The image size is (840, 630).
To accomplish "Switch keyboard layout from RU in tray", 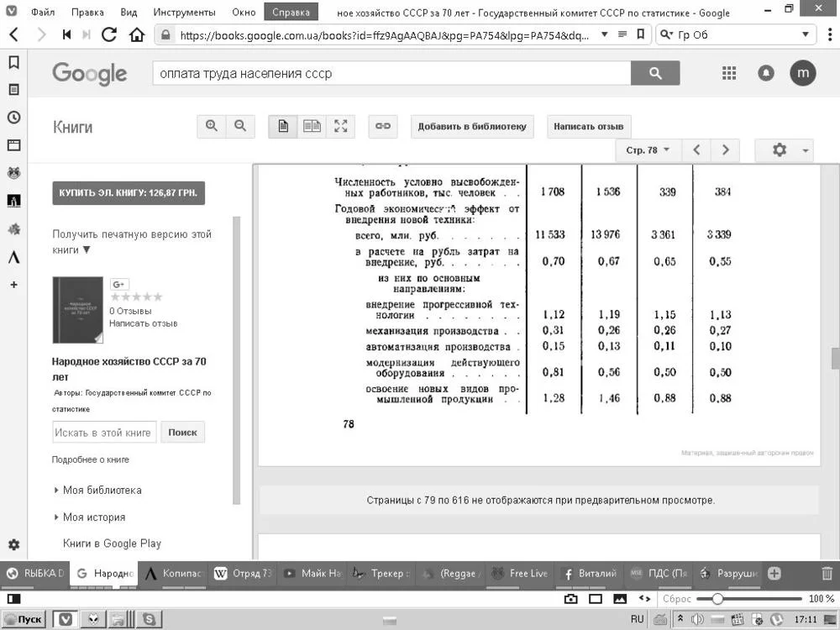I will [636, 618].
